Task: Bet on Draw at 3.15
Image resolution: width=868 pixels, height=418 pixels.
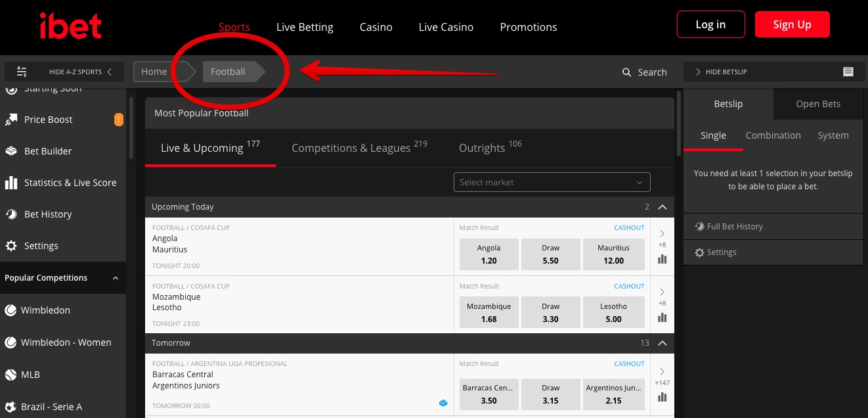Action: tap(551, 394)
